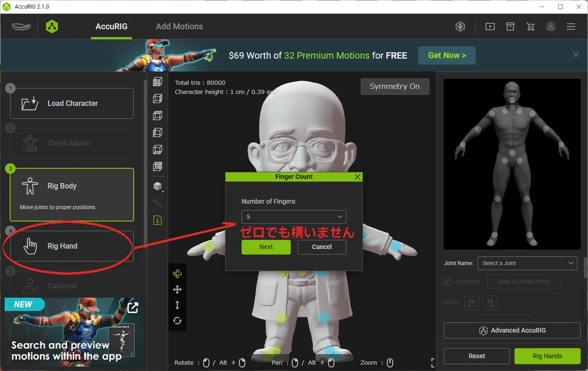
Task: Select the Rig Hand step
Action: (72, 246)
